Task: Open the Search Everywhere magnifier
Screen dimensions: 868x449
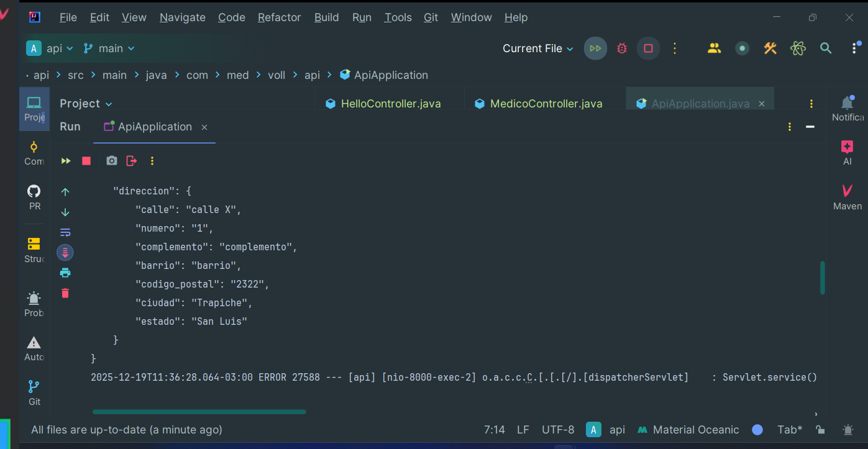Action: 826,48
